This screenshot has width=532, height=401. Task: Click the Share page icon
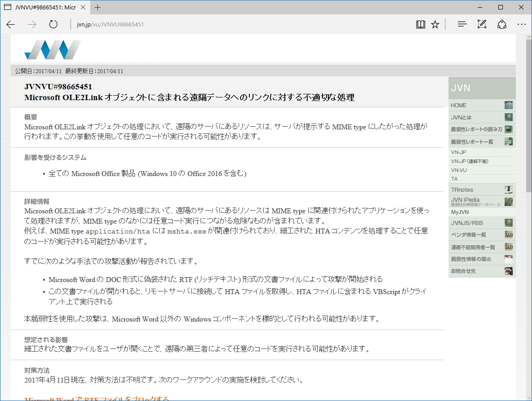click(x=502, y=24)
